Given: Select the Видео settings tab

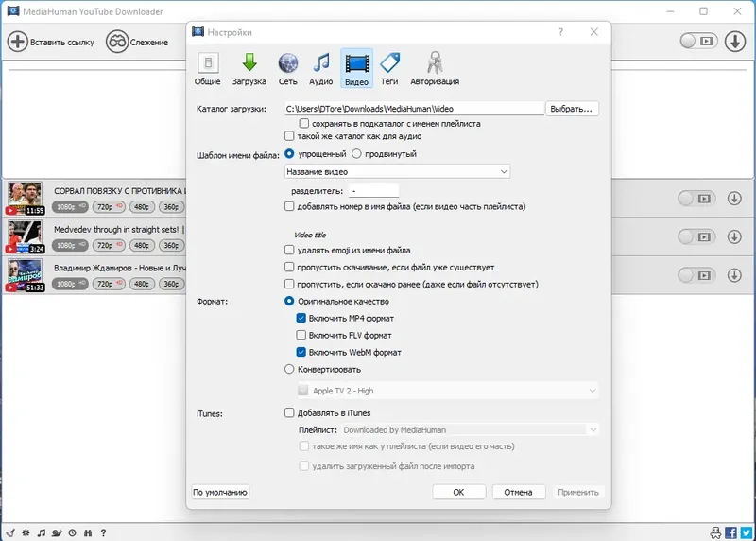Looking at the screenshot, I should click(x=357, y=68).
